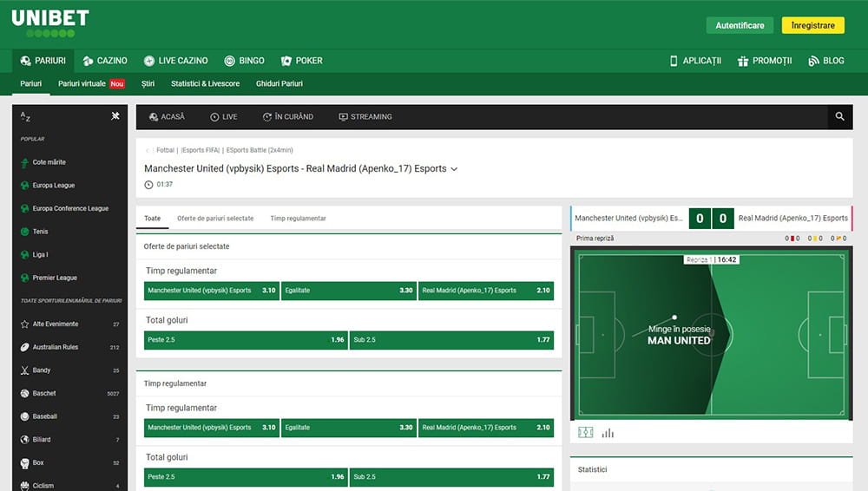Viewport: 868px width, 491px height.
Task: Expand the match selector chevron after Esports title
Action: click(454, 169)
